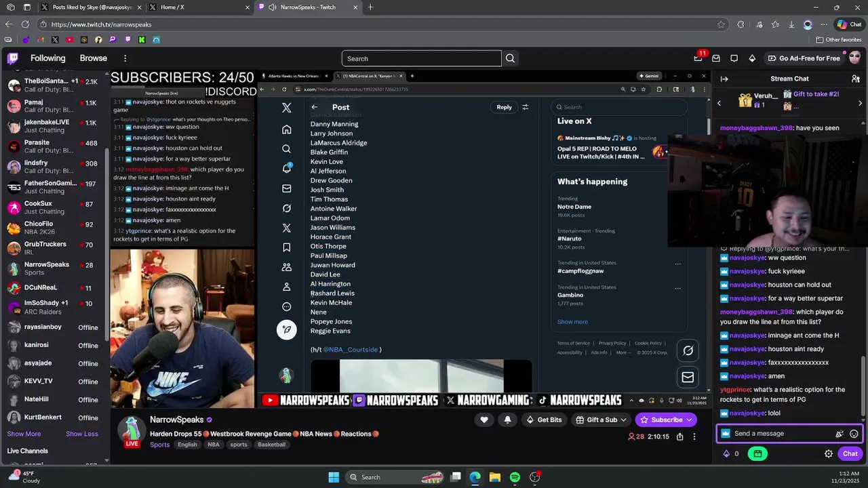Click Get Bits button under stream
Viewport: 868px width, 488px height.
tap(545, 420)
